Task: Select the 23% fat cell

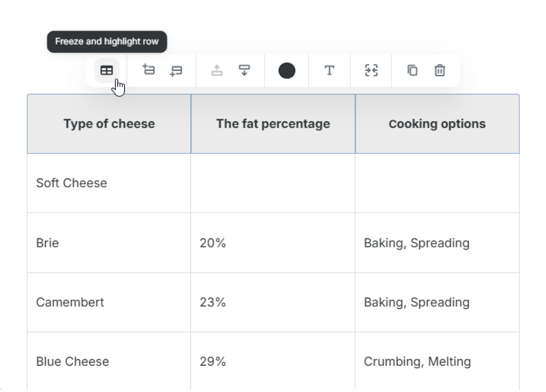Action: pos(273,302)
